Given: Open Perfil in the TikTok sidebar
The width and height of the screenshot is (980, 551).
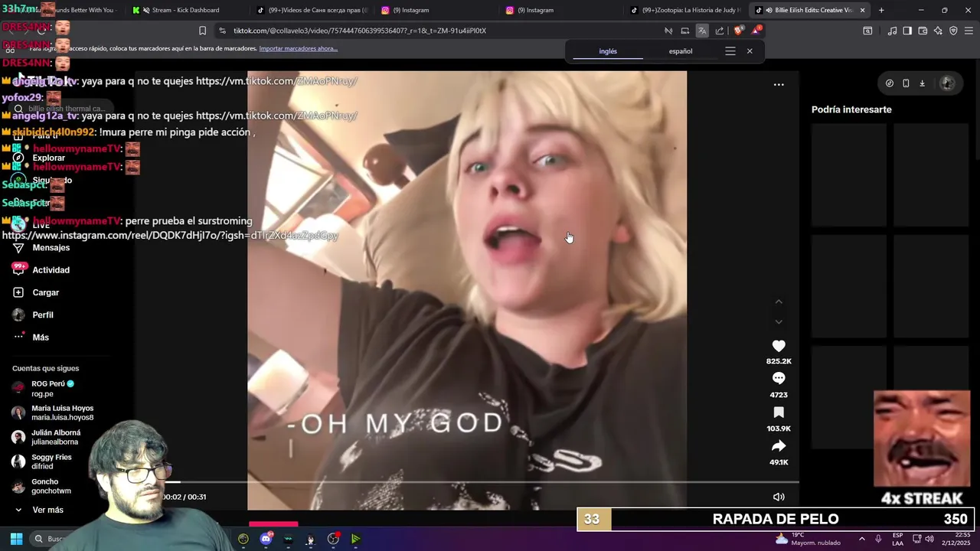Looking at the screenshot, I should coord(42,315).
